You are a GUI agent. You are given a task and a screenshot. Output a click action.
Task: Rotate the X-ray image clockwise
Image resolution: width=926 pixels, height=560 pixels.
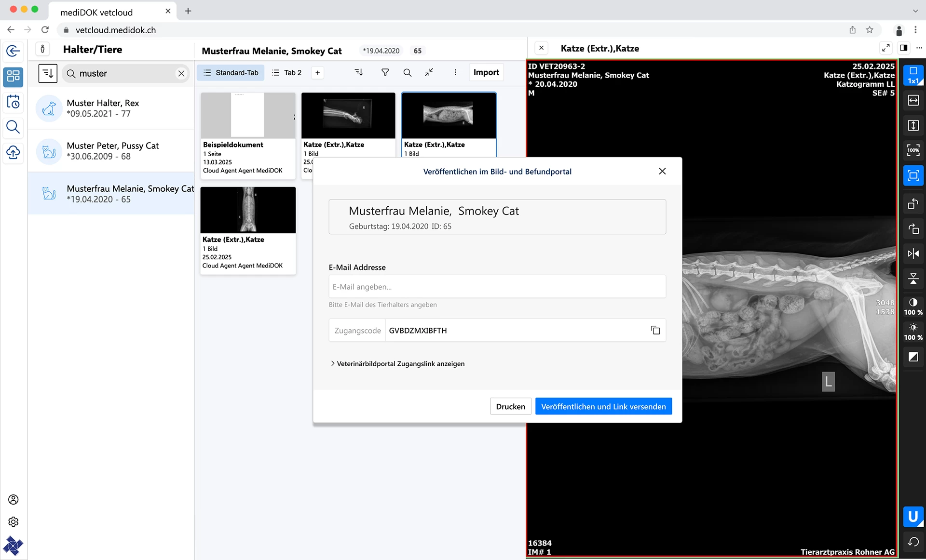(913, 228)
